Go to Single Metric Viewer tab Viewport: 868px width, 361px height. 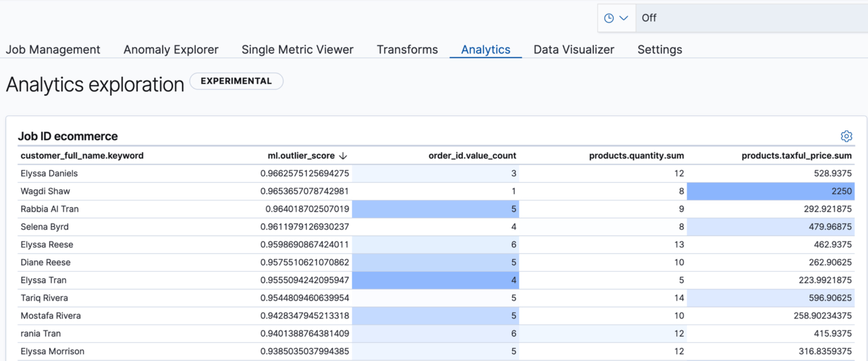click(297, 49)
